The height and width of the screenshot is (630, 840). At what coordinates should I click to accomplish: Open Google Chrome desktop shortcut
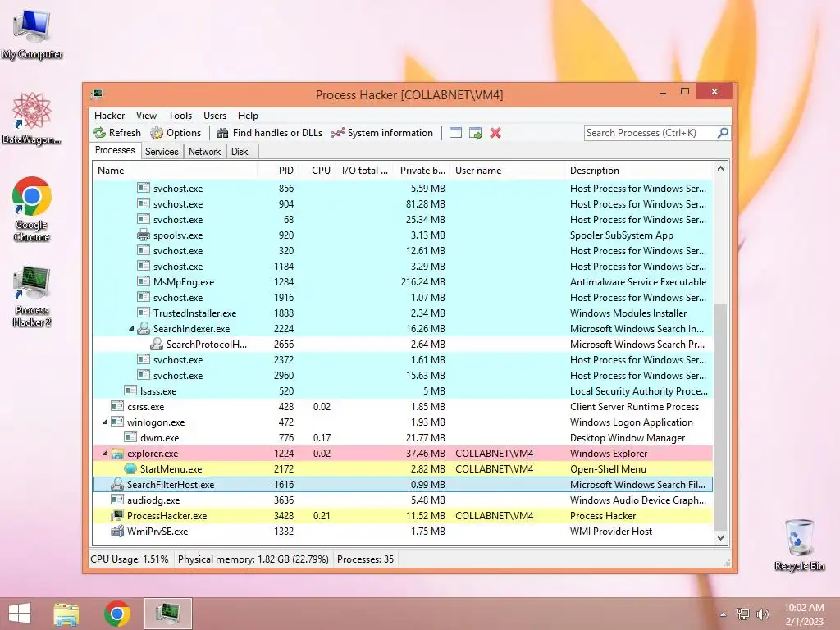pos(32,209)
